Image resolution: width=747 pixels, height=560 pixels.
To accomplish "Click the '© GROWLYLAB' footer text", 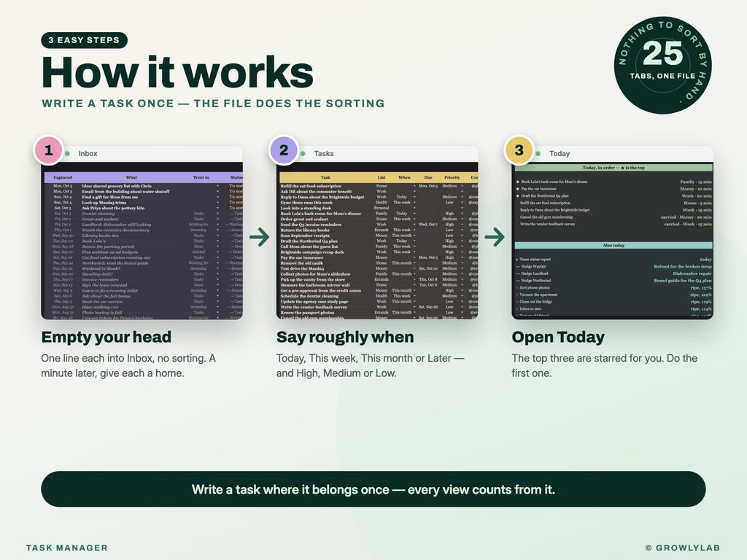I will 682,548.
